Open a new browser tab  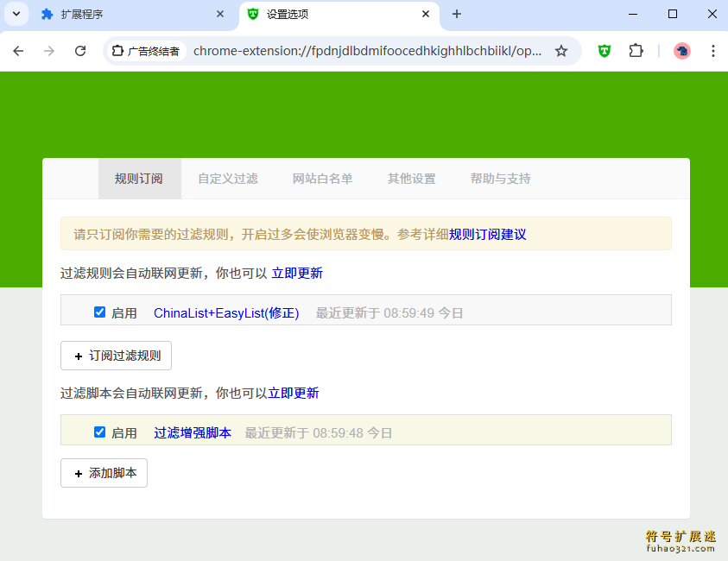(457, 14)
